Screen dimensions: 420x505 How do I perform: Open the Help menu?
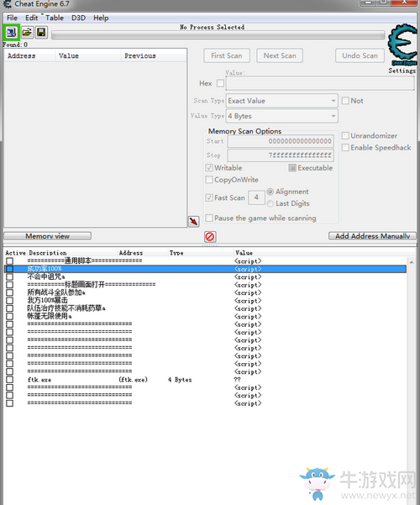[101, 18]
